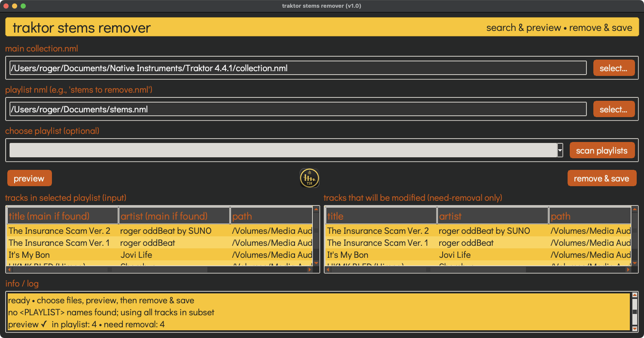Viewport: 644px width, 338px height.
Task: Focus the main collection.nml path field
Action: tap(298, 68)
